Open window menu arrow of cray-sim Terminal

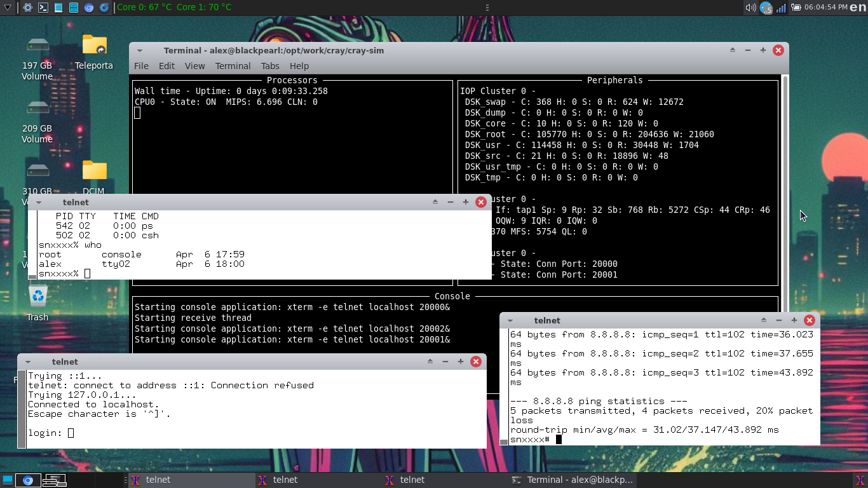point(140,51)
